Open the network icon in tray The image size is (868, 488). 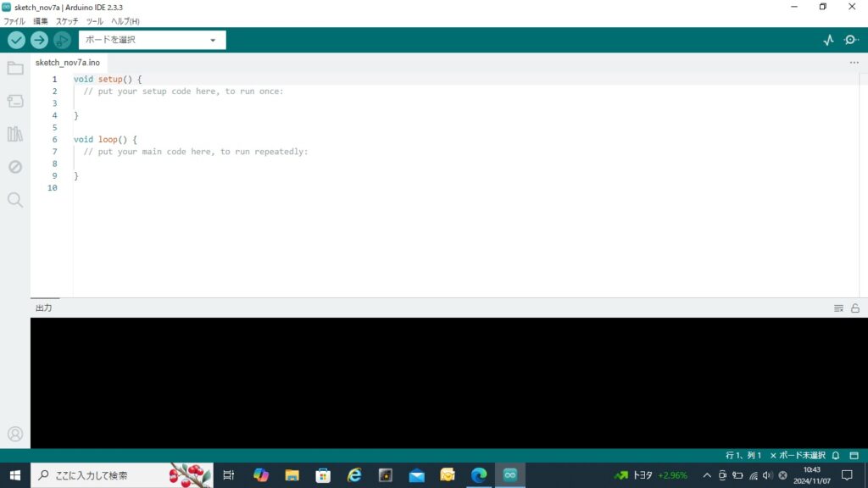click(753, 475)
